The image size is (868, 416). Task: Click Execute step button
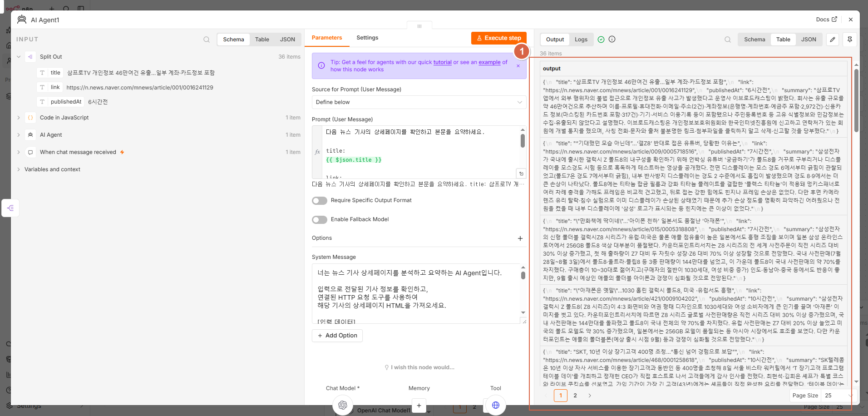click(x=499, y=38)
